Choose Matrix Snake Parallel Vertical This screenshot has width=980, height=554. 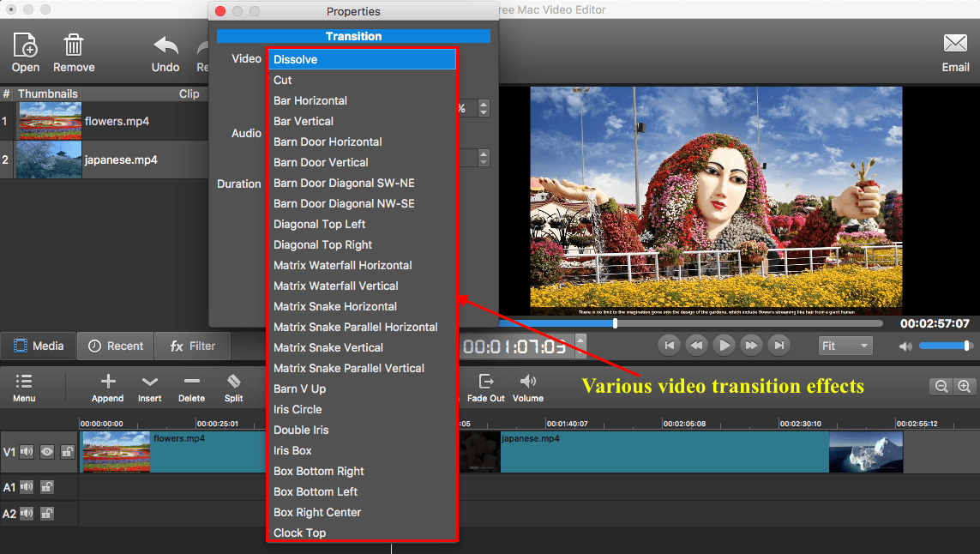pyautogui.click(x=362, y=368)
